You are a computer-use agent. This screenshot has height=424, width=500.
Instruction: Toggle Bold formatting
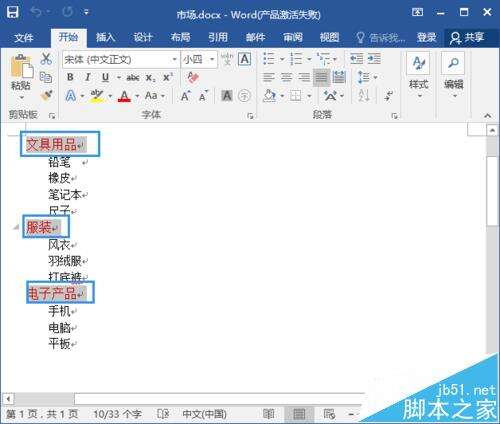coord(70,77)
